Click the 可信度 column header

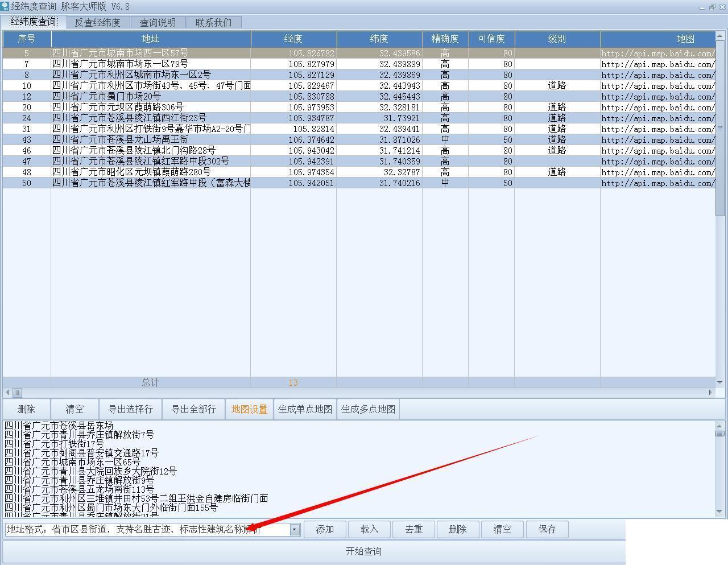click(491, 39)
